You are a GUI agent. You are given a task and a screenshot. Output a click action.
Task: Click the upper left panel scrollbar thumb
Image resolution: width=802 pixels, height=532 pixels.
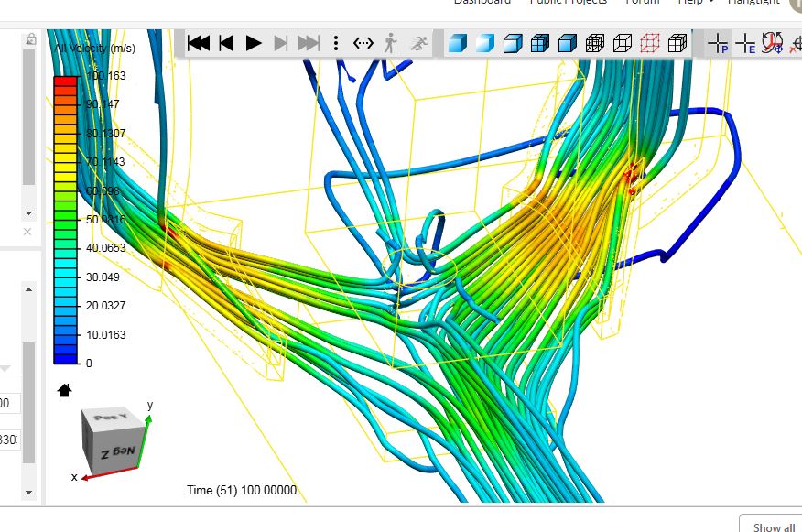point(28,116)
